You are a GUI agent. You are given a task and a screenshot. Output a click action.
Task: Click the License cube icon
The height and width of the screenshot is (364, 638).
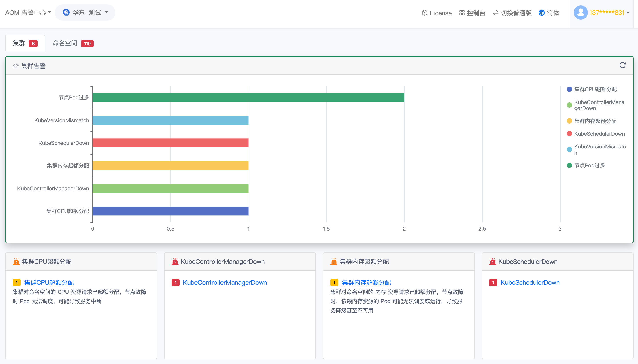pyautogui.click(x=424, y=13)
